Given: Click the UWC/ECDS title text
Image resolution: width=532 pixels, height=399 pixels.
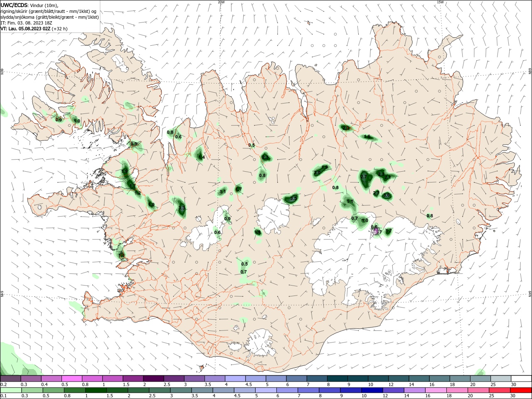Looking at the screenshot, I should (x=14, y=5).
